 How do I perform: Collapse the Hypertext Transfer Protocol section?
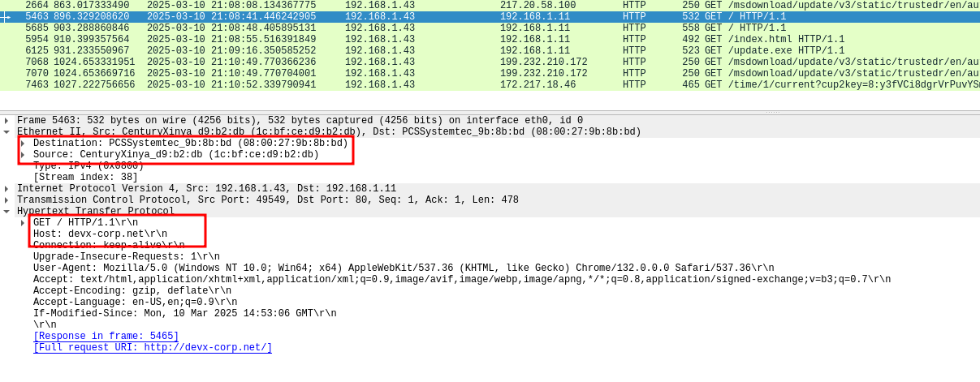click(6, 212)
